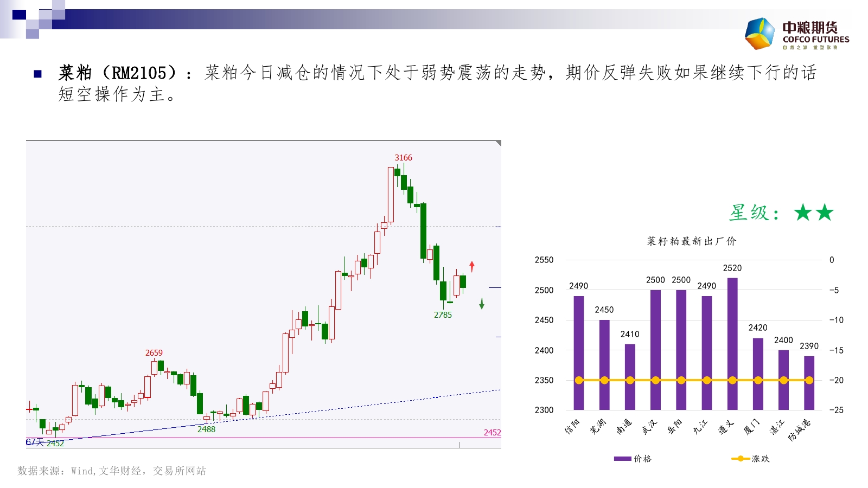Click the gray corner triangle atop the chart
The width and height of the screenshot is (868, 488).
click(x=498, y=143)
